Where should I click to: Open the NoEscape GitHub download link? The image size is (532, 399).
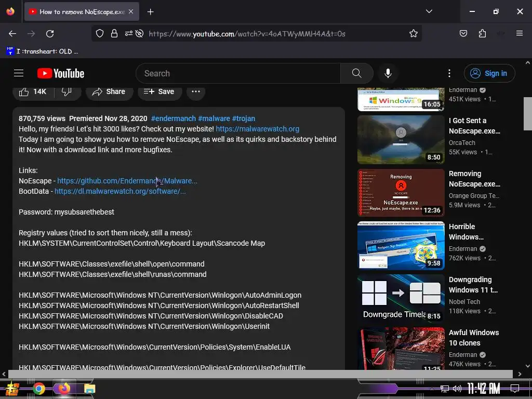point(127,181)
